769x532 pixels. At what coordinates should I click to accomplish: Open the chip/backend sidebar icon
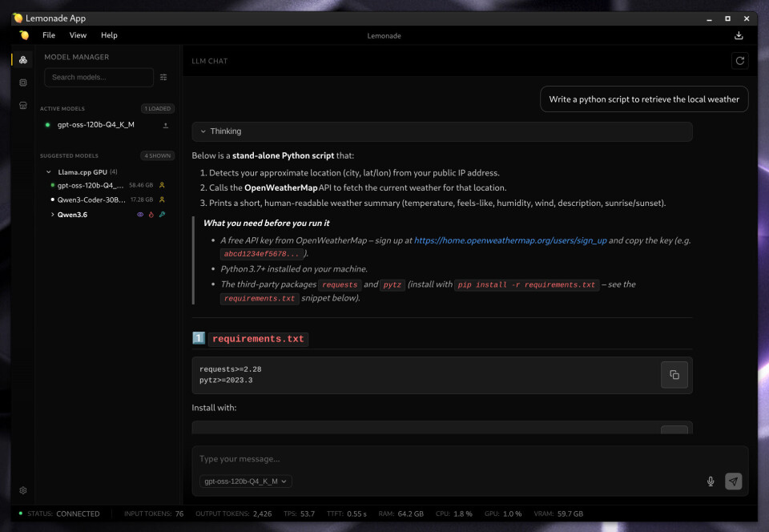[23, 83]
